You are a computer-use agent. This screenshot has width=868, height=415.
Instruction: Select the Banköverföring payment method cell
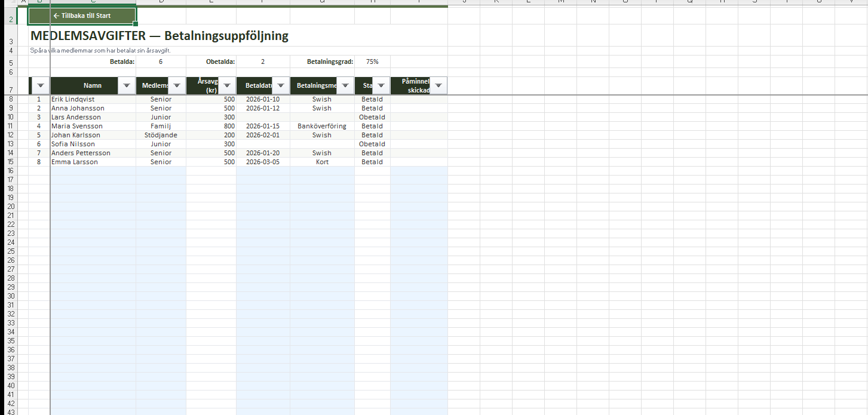point(321,126)
